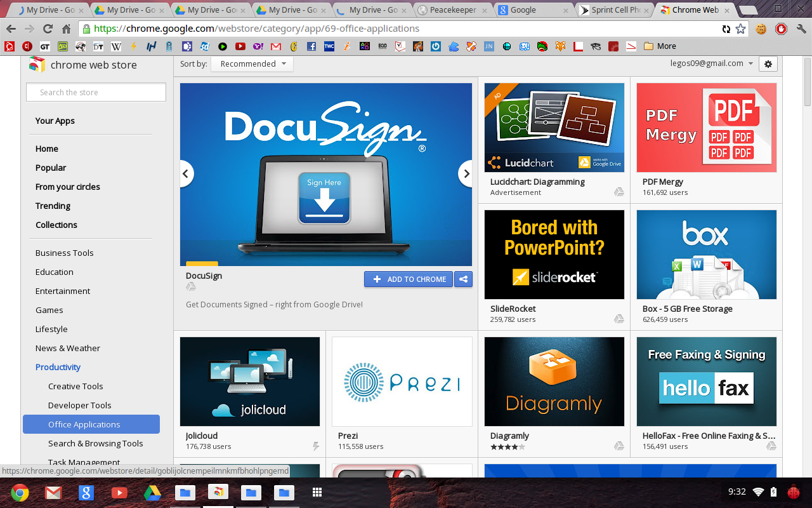Image resolution: width=812 pixels, height=508 pixels.
Task: Add DocuSign to Chrome
Action: tap(409, 279)
